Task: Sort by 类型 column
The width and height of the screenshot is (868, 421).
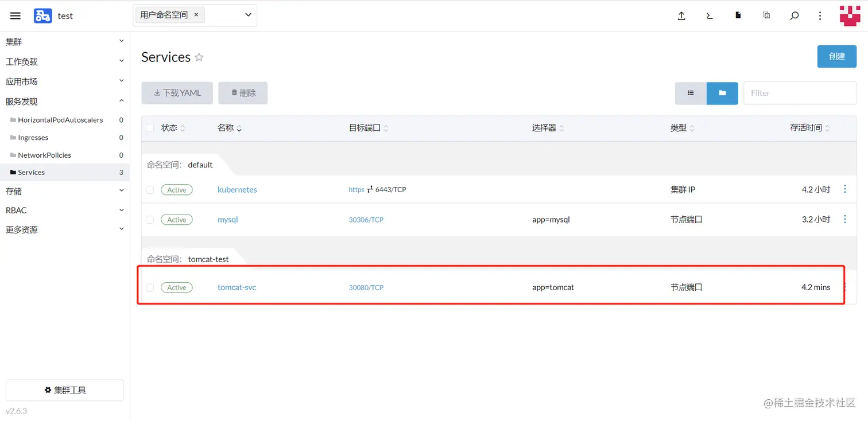Action: (x=683, y=128)
